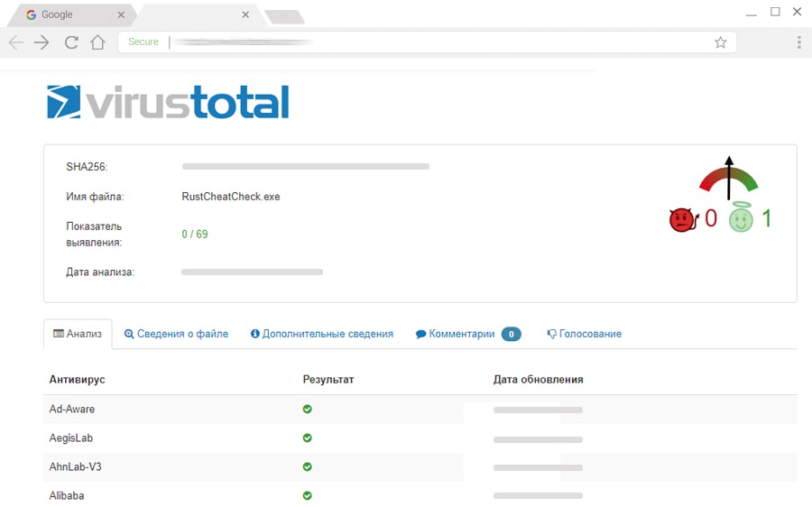
Task: Click the green angel harmless vote icon
Action: [741, 217]
